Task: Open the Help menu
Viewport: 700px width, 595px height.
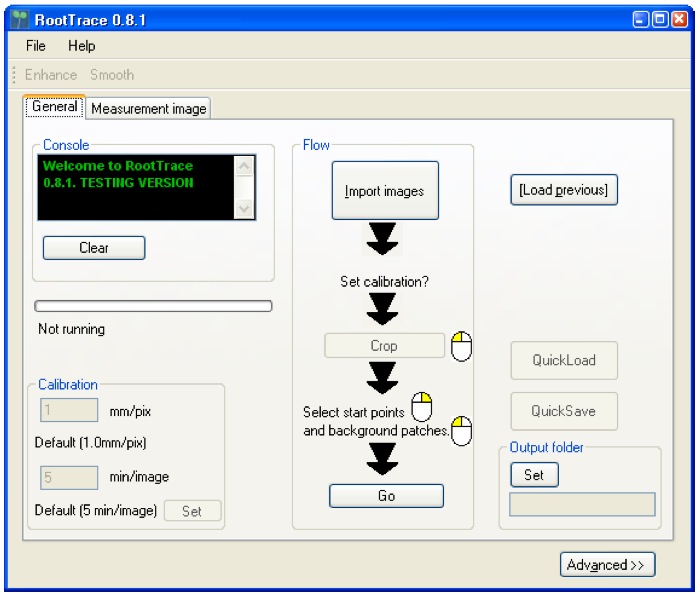Action: click(x=82, y=46)
